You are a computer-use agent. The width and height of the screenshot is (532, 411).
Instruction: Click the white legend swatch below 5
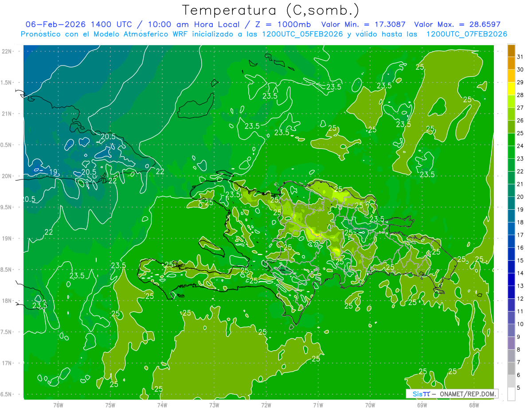coord(511,394)
